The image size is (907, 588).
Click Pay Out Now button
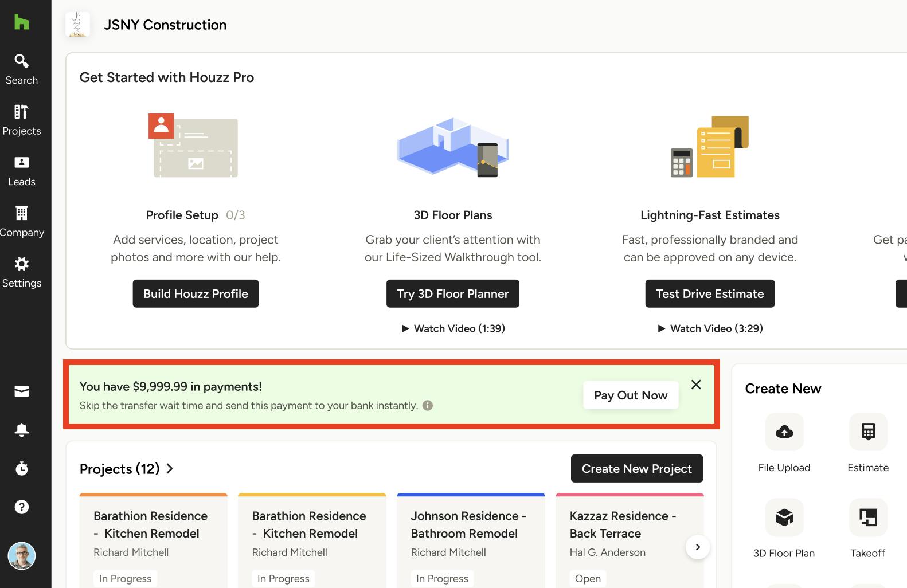pyautogui.click(x=631, y=395)
